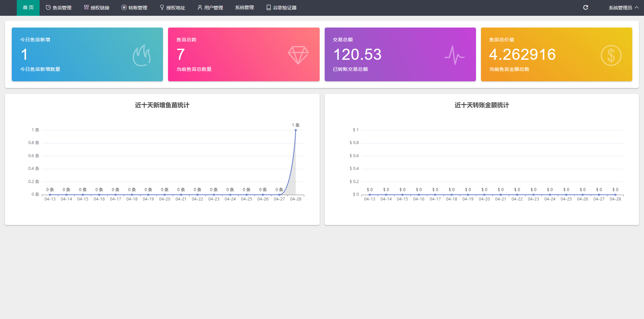Go to the 首页 tab
Screen dimensions: 644x319
(x=28, y=8)
